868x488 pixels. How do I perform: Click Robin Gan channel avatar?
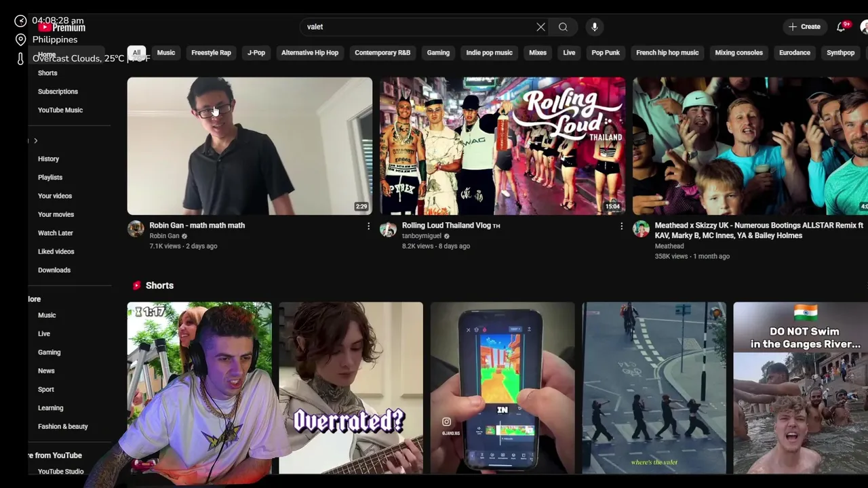click(x=136, y=229)
